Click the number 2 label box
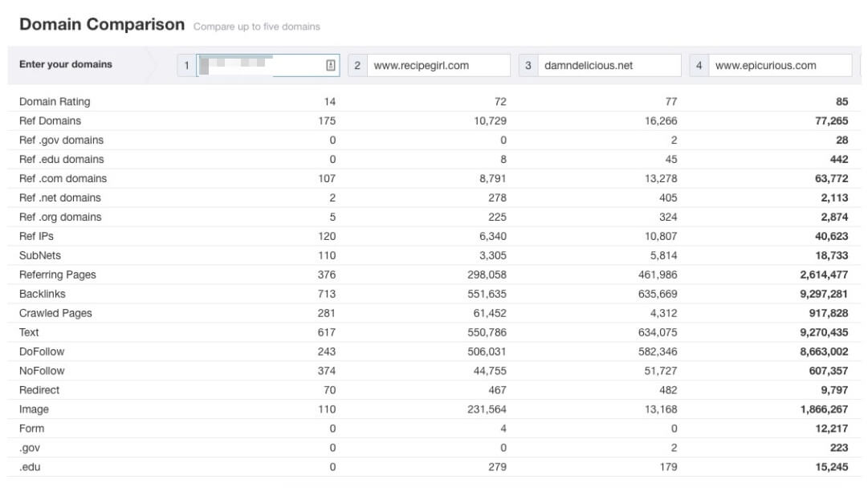The height and width of the screenshot is (496, 868). [357, 66]
